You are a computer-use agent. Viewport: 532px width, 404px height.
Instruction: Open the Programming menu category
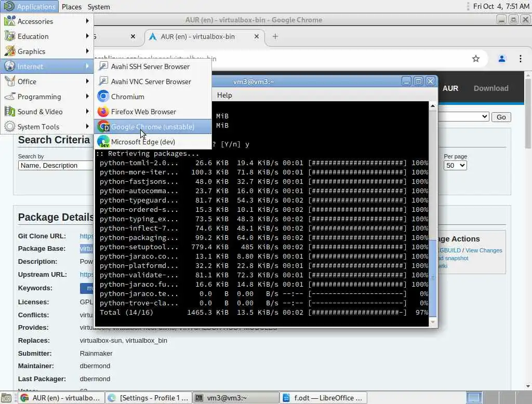tap(47, 97)
